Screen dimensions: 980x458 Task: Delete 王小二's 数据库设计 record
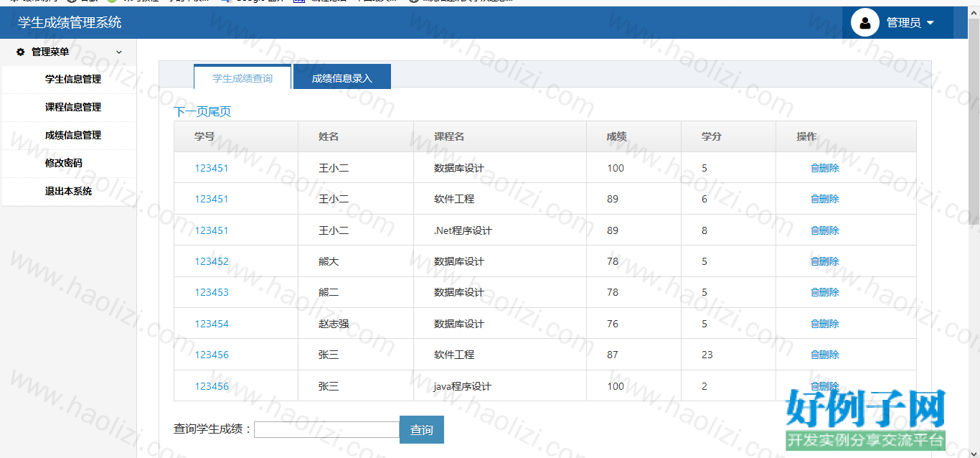tap(825, 168)
